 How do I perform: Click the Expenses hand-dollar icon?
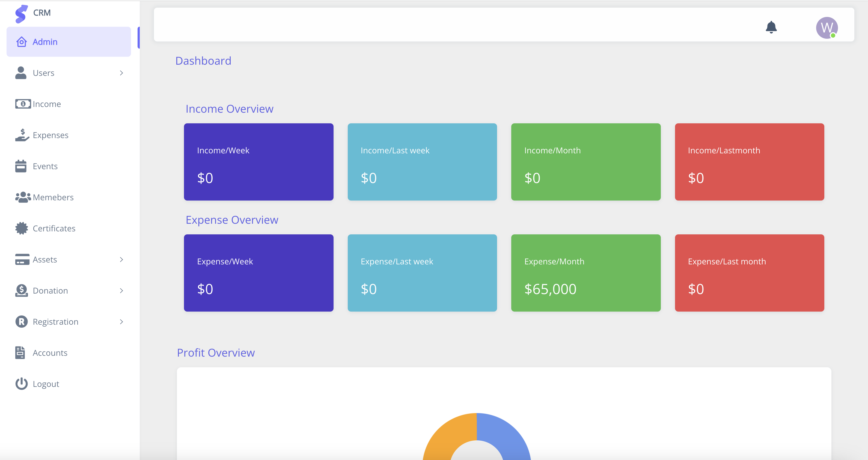click(22, 135)
